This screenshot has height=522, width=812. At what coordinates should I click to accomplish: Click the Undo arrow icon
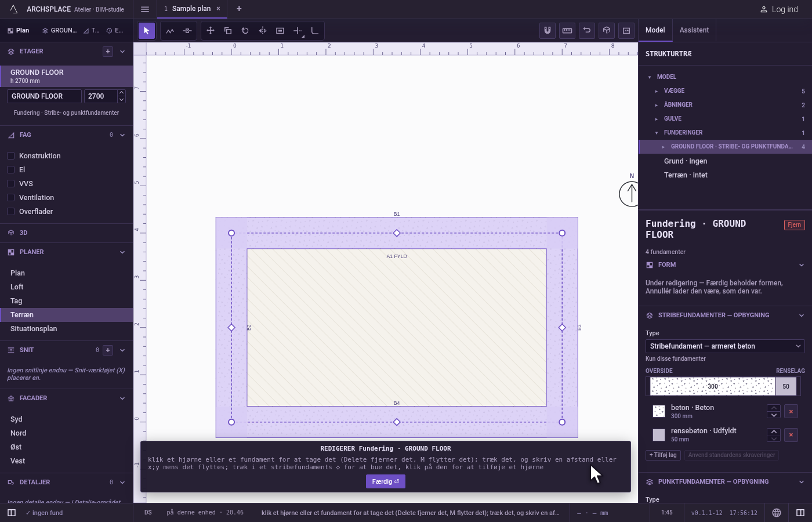click(587, 30)
